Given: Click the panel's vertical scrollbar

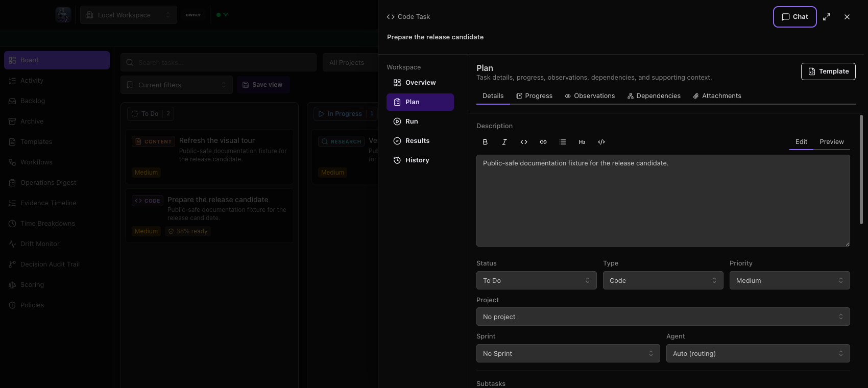Looking at the screenshot, I should pos(861,169).
